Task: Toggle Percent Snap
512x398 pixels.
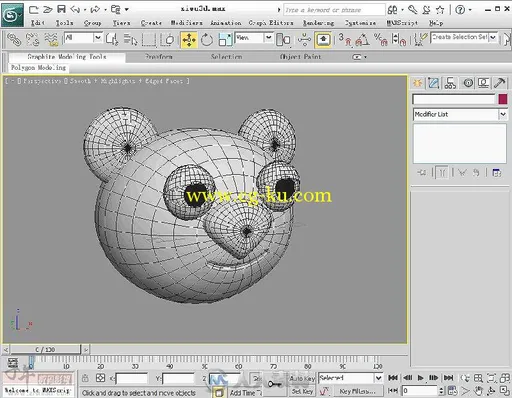Action: (380, 39)
